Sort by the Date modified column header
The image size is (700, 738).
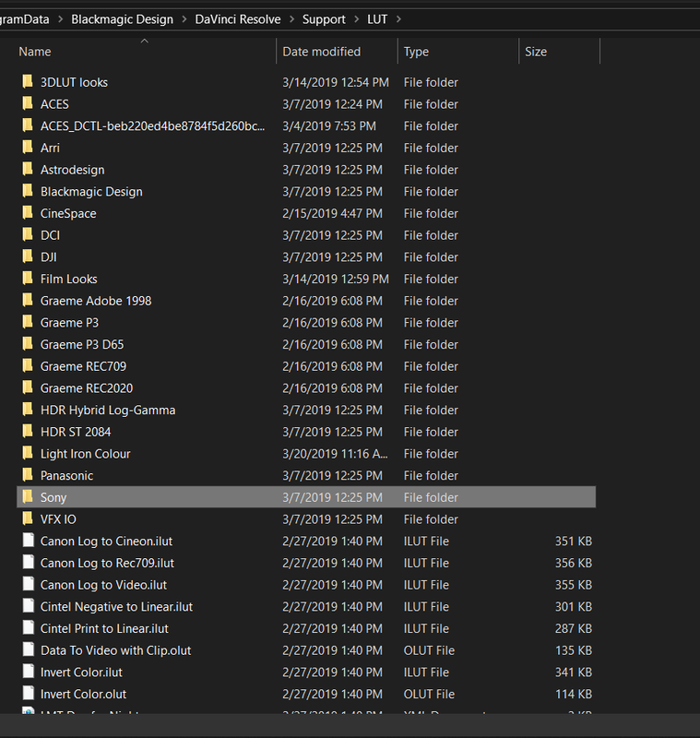tap(321, 52)
